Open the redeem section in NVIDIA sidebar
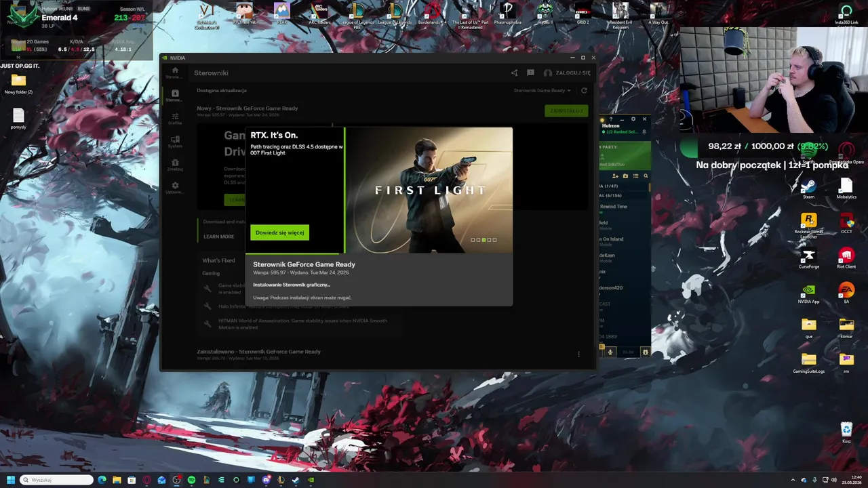The image size is (868, 488). point(175,165)
